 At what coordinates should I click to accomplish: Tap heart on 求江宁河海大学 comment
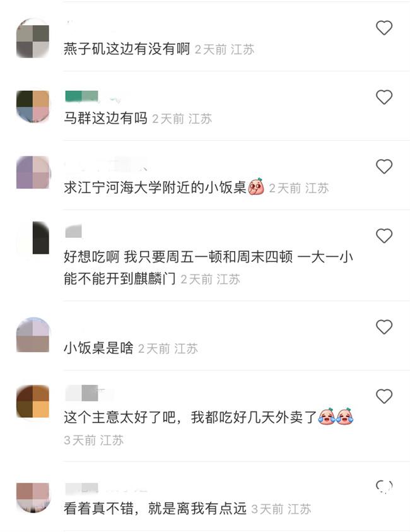point(384,166)
